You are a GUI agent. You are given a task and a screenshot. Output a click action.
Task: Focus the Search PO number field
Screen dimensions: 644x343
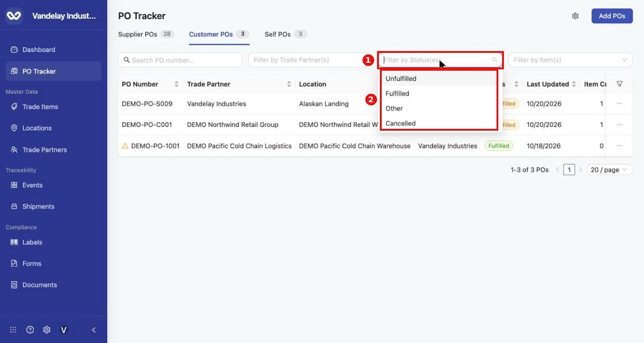(x=180, y=60)
